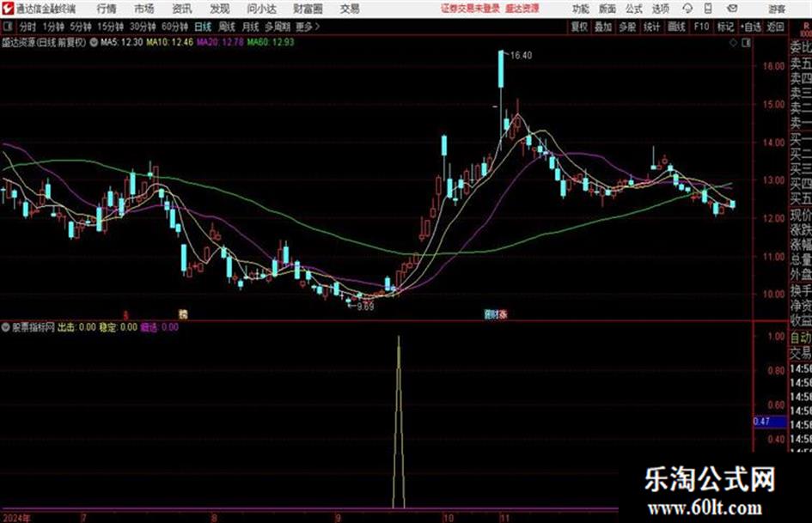The width and height of the screenshot is (812, 523).
Task: Click the 盛达资源 stock name in title bar
Action: coord(522,9)
